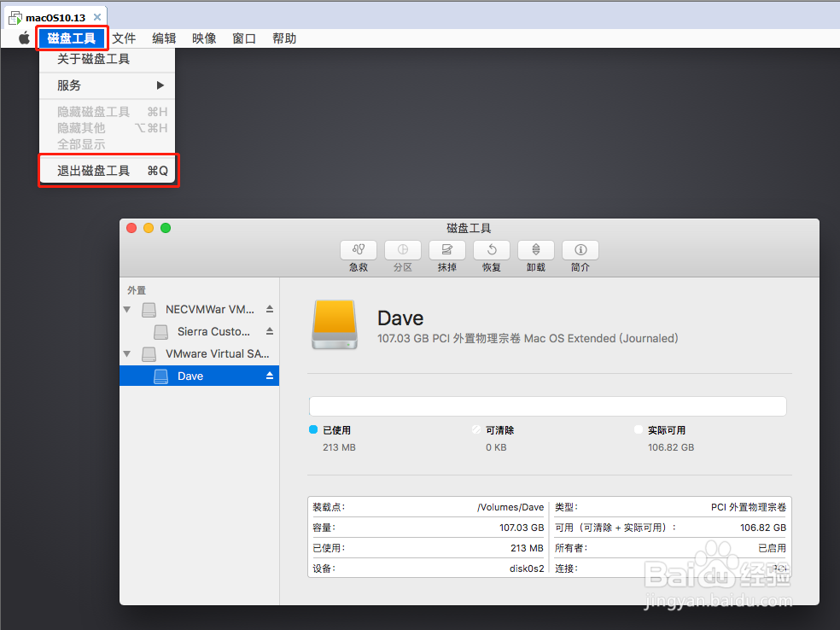Click the Sierra Custo volume icon
The width and height of the screenshot is (840, 630).
tap(160, 332)
